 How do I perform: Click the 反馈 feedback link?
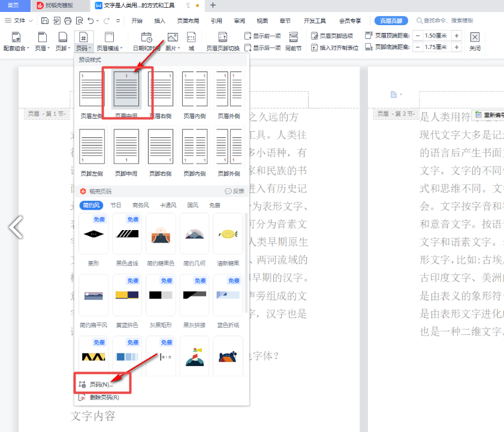point(235,191)
